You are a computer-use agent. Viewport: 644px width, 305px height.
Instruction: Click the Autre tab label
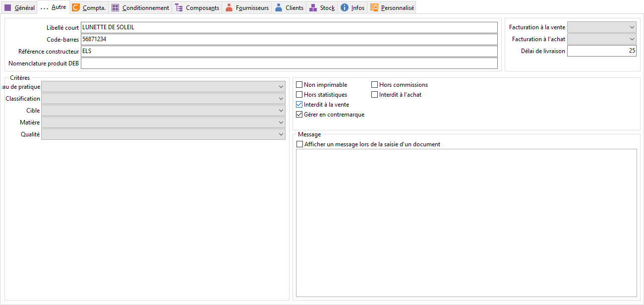(x=59, y=7)
